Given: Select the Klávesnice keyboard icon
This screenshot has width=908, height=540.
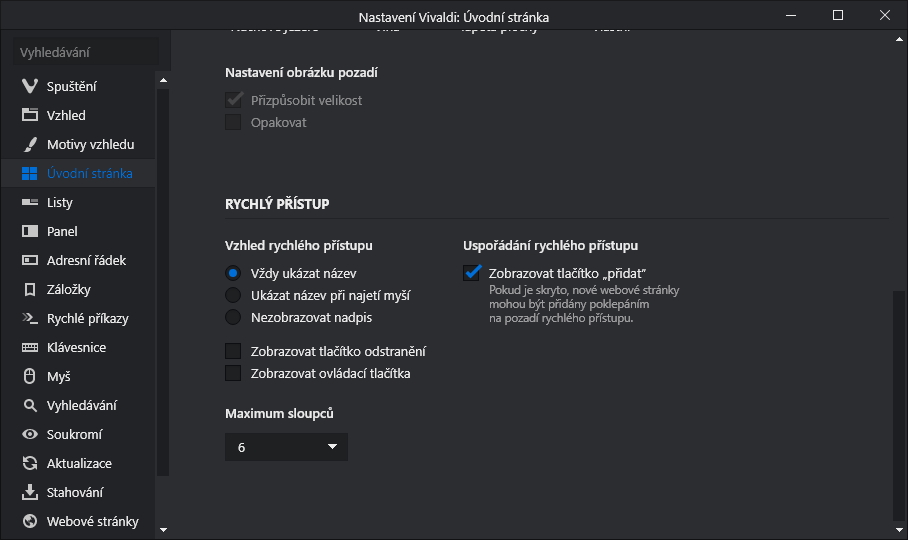Looking at the screenshot, I should click(29, 347).
